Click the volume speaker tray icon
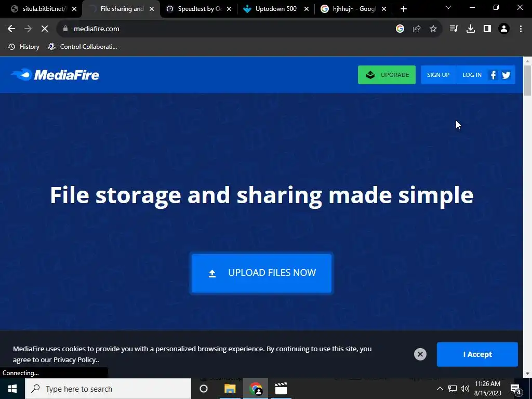 pyautogui.click(x=465, y=389)
